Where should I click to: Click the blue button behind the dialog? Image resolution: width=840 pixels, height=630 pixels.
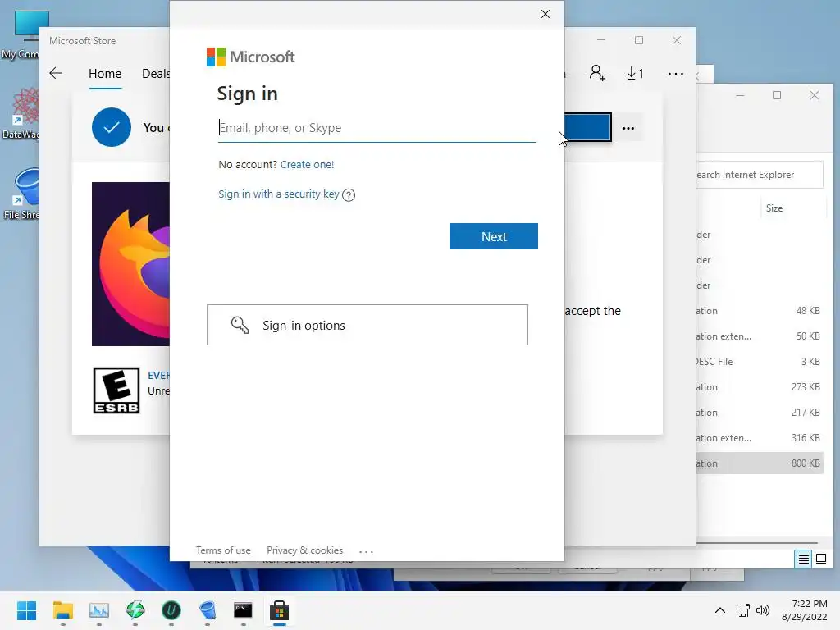click(x=587, y=127)
